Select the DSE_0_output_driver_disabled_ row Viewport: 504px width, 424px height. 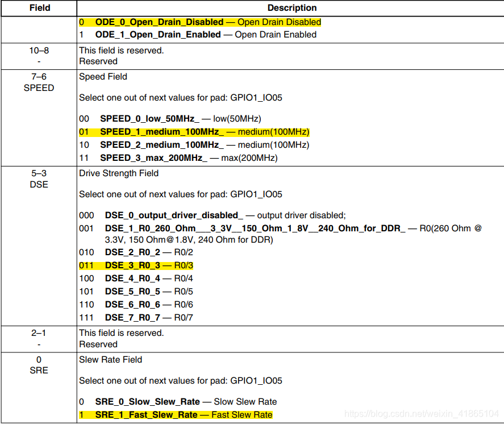(213, 215)
